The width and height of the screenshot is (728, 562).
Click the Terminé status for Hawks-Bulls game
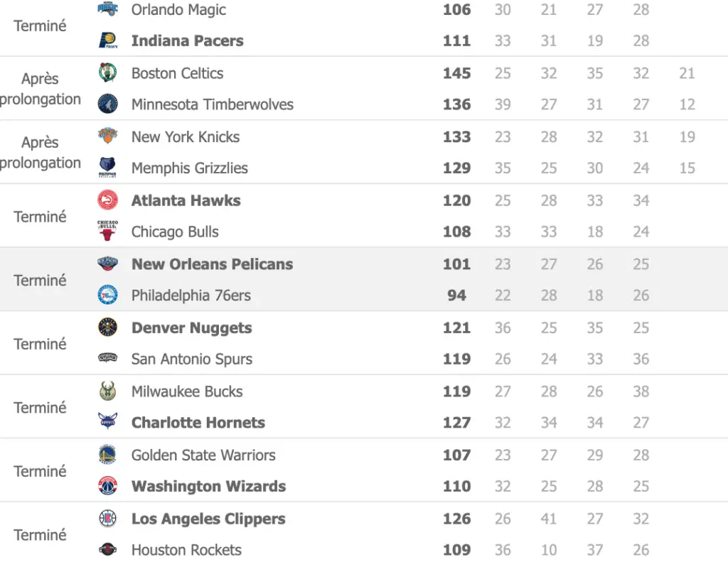tap(40, 217)
